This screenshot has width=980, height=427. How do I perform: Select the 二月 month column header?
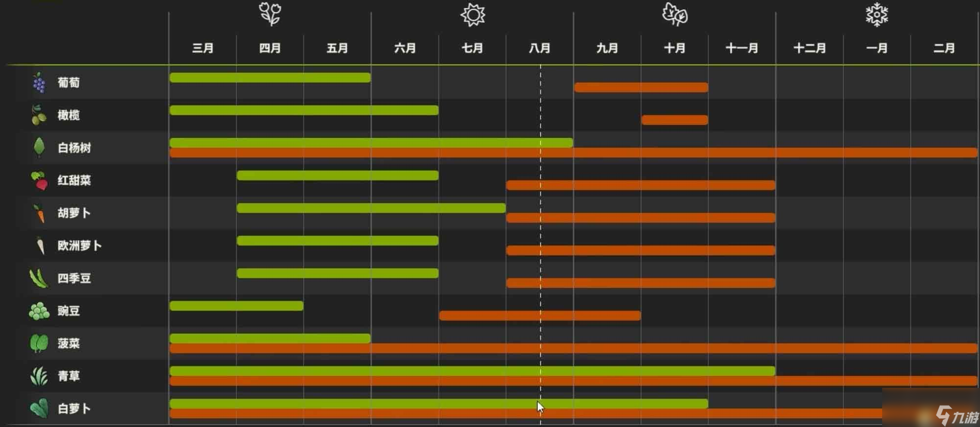click(944, 48)
